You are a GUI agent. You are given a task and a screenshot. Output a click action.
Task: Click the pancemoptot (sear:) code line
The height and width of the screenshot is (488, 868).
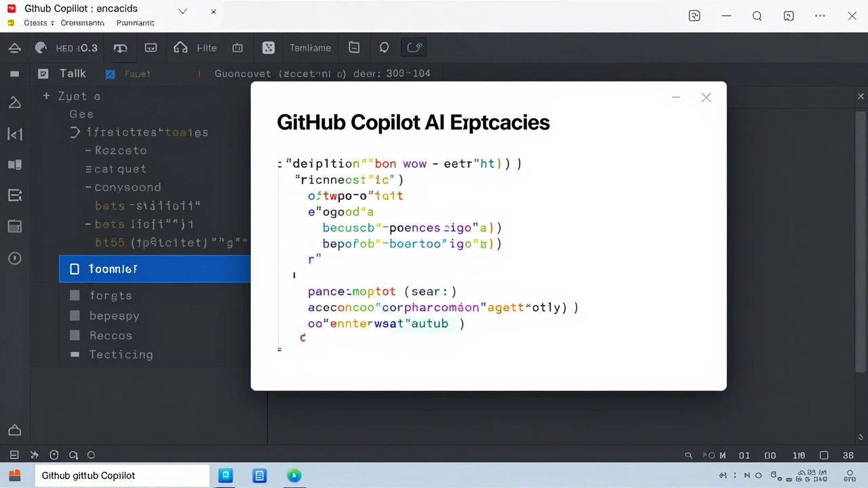[x=382, y=291]
